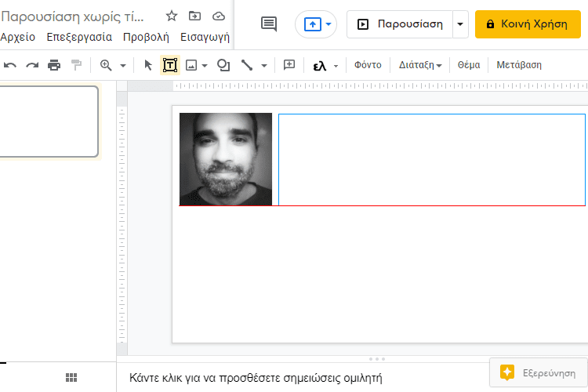Image resolution: width=588 pixels, height=392 pixels.
Task: Click the Κοινή Χρήση share button
Action: (528, 24)
